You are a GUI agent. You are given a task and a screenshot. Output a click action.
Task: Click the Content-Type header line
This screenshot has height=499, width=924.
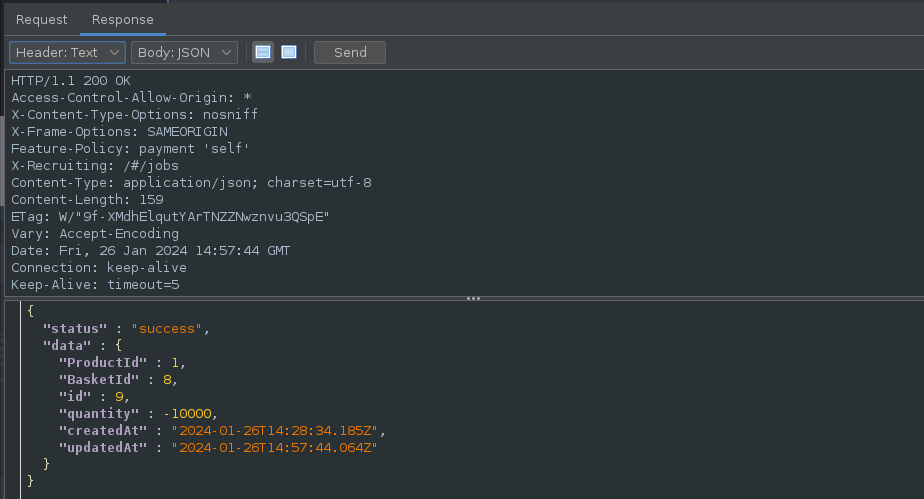pyautogui.click(x=192, y=183)
